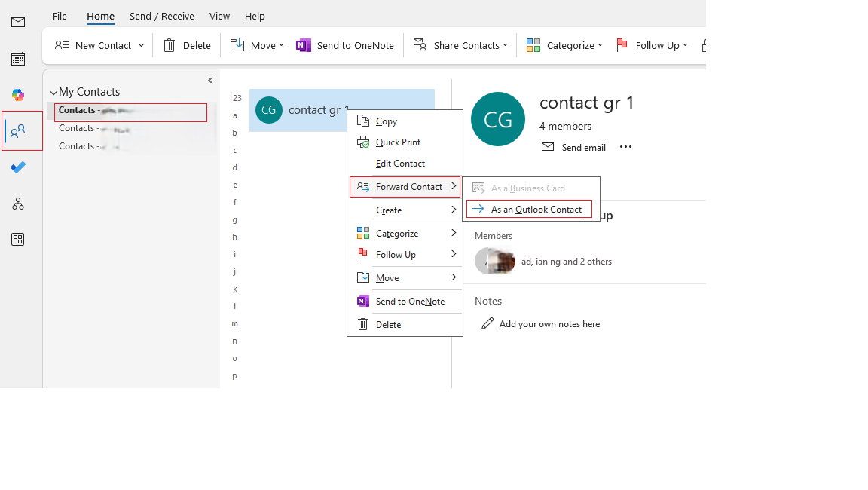Screen dimensions: 868x490
Task: Jump to letter k in index
Action: tap(235, 289)
